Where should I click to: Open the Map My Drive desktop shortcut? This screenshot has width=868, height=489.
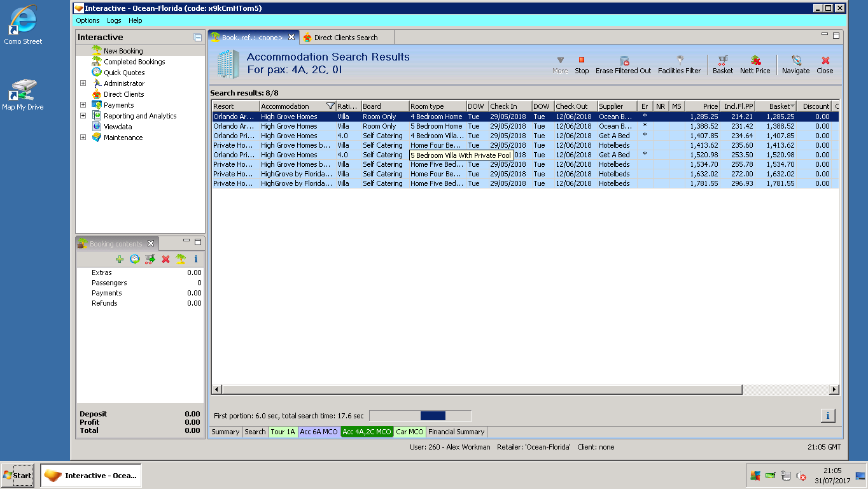[23, 94]
